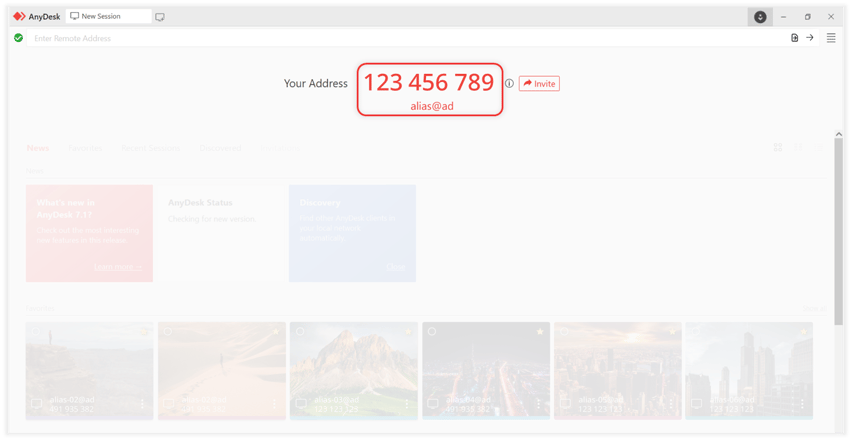
Task: Open three-dot menu for alias-03@ad
Action: 406,404
